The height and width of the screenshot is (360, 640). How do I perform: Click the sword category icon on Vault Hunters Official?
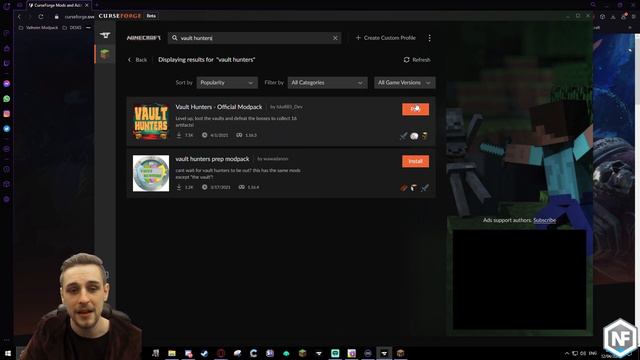click(x=404, y=136)
